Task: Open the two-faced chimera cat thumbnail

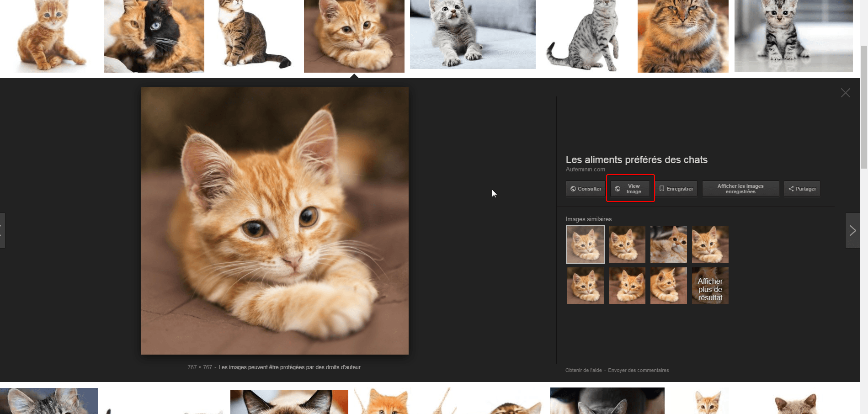Action: pyautogui.click(x=154, y=36)
